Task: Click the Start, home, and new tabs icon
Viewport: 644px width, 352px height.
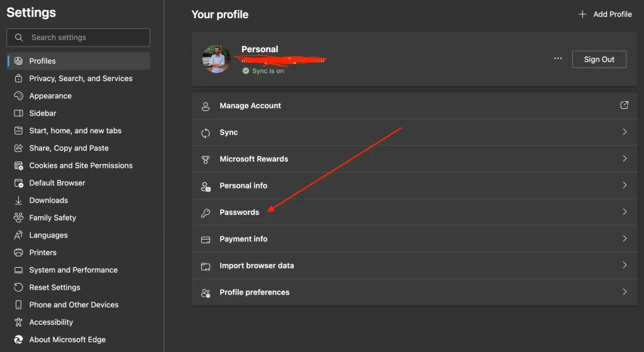Action: click(x=18, y=131)
